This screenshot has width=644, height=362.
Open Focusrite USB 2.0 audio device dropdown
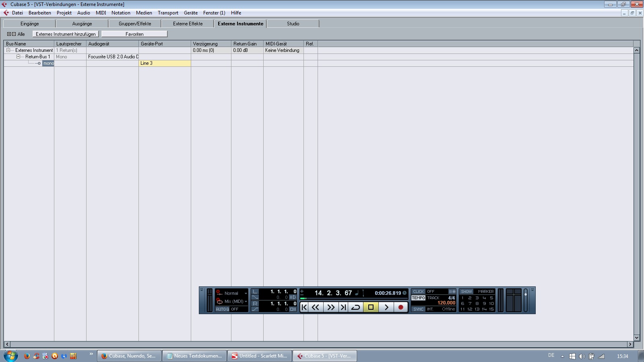[x=112, y=57]
